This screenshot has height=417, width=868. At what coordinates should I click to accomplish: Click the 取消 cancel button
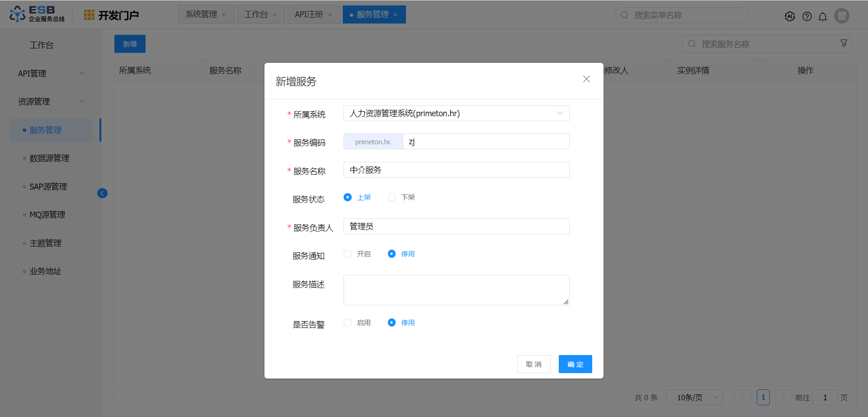(x=533, y=364)
